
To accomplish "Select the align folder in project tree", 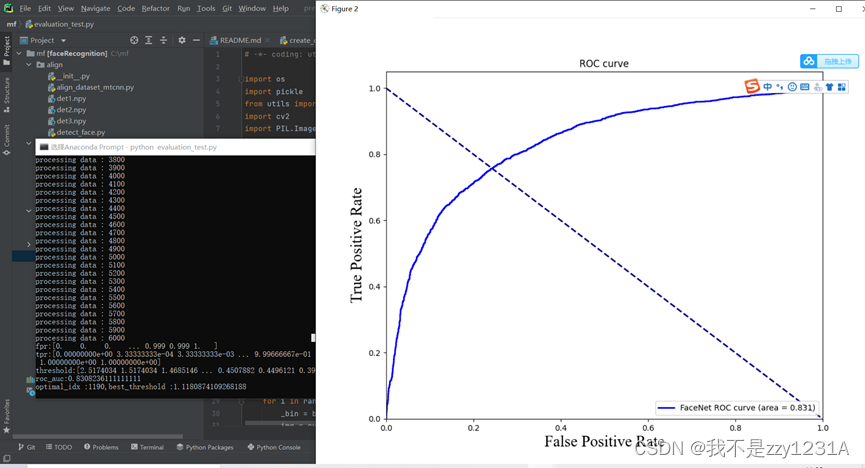I will point(50,65).
